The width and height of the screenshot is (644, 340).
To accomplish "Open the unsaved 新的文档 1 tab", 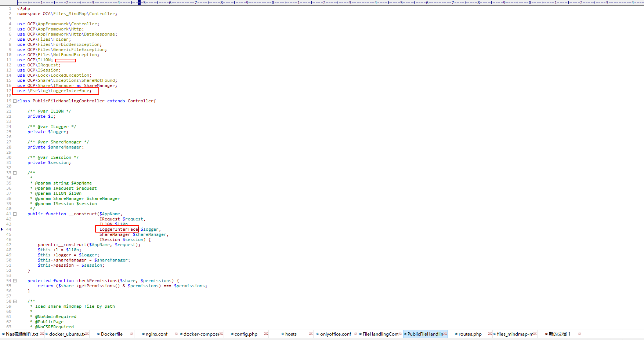I will pyautogui.click(x=560, y=334).
